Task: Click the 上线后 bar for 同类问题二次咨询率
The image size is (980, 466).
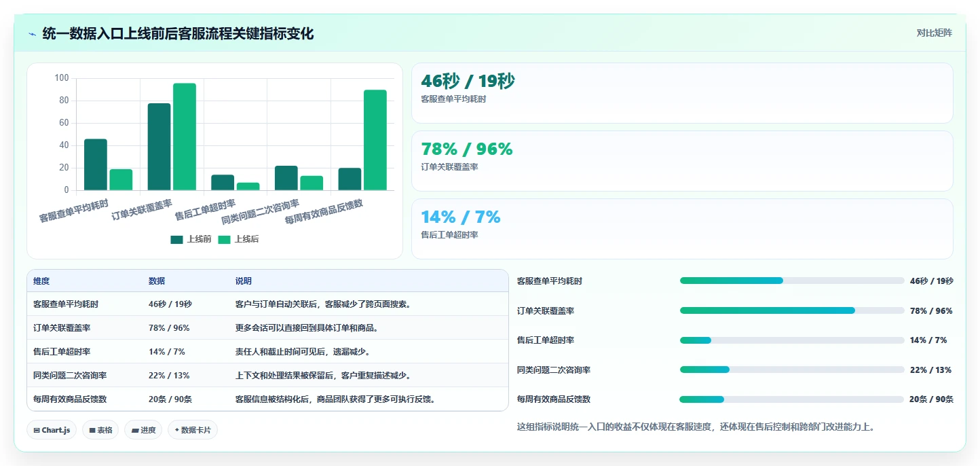Action: 312,183
